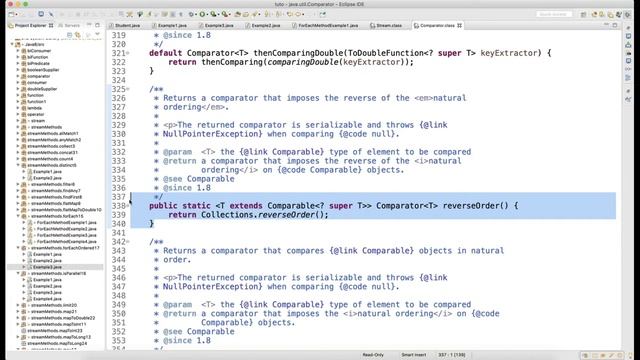Click line number 332 in the gutter
The image size is (640, 360).
tap(118, 152)
